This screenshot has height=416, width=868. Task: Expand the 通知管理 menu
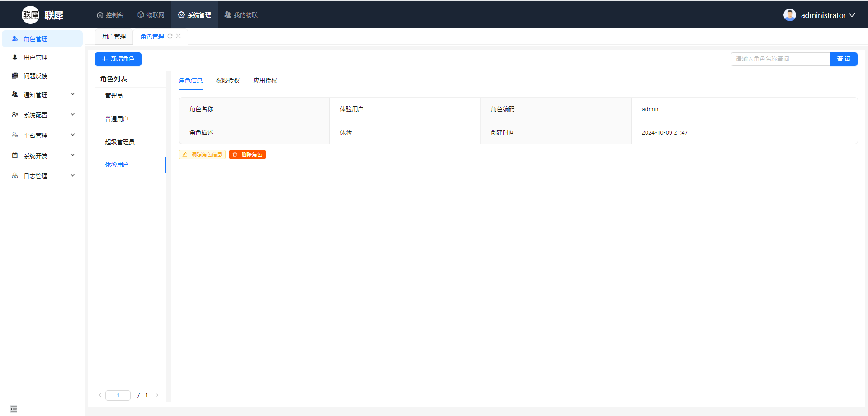click(43, 95)
